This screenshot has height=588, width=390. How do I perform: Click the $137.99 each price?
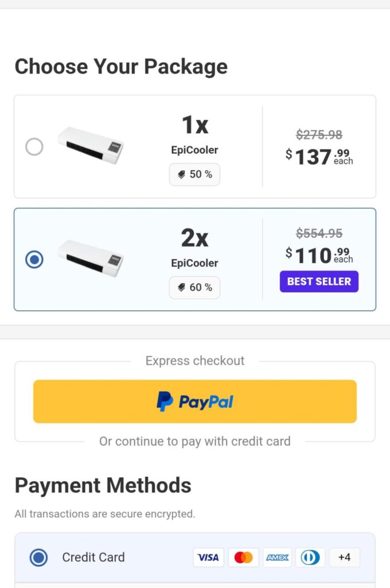coord(319,156)
